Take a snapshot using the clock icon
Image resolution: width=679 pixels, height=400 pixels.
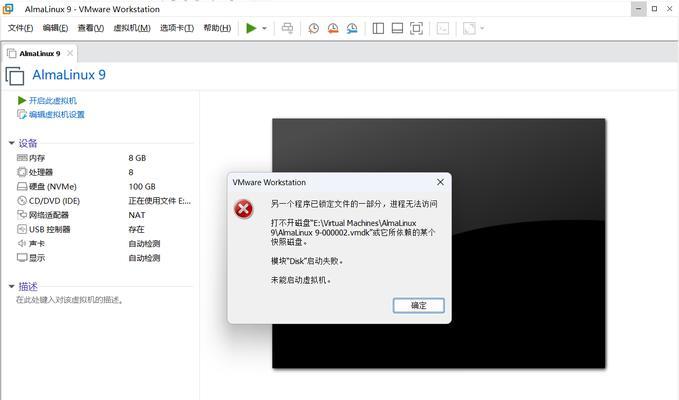[x=314, y=28]
